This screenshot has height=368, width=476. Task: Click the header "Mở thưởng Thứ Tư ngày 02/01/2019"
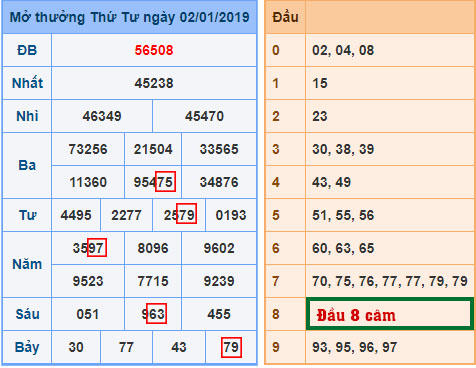point(129,17)
